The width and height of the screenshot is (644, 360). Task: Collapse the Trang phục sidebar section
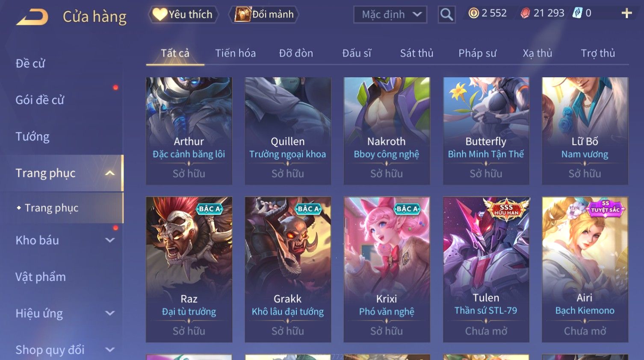pos(110,173)
